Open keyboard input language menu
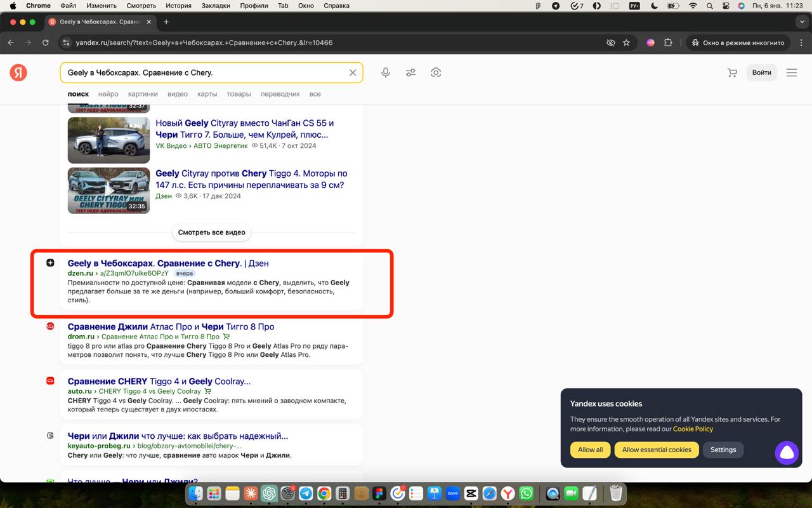This screenshot has height=508, width=812. tap(634, 6)
